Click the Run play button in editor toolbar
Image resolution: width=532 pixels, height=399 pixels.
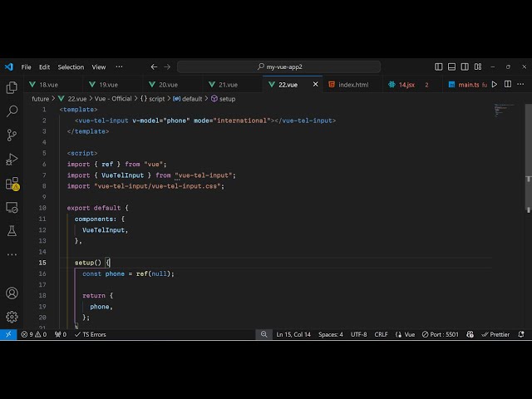tap(495, 85)
